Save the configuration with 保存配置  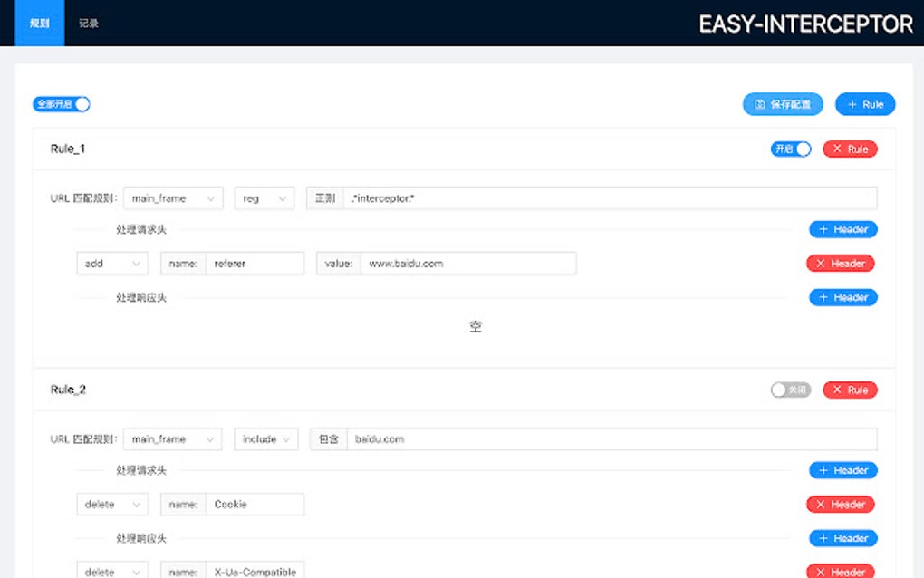click(784, 104)
